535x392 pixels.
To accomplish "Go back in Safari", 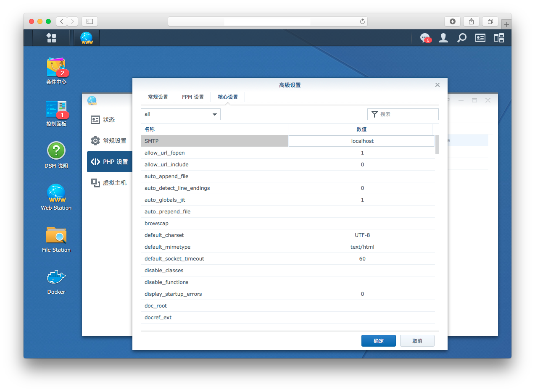I will (x=61, y=21).
